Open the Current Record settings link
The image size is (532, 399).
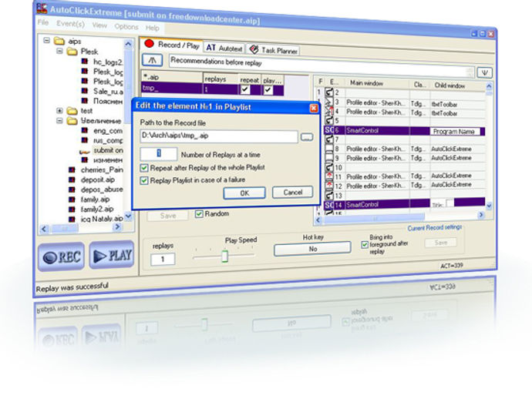click(x=435, y=227)
